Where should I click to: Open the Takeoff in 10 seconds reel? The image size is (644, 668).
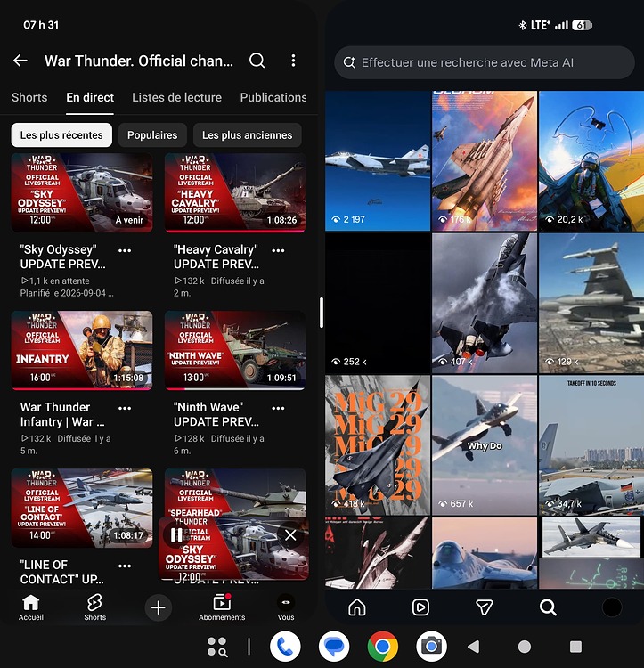(591, 445)
